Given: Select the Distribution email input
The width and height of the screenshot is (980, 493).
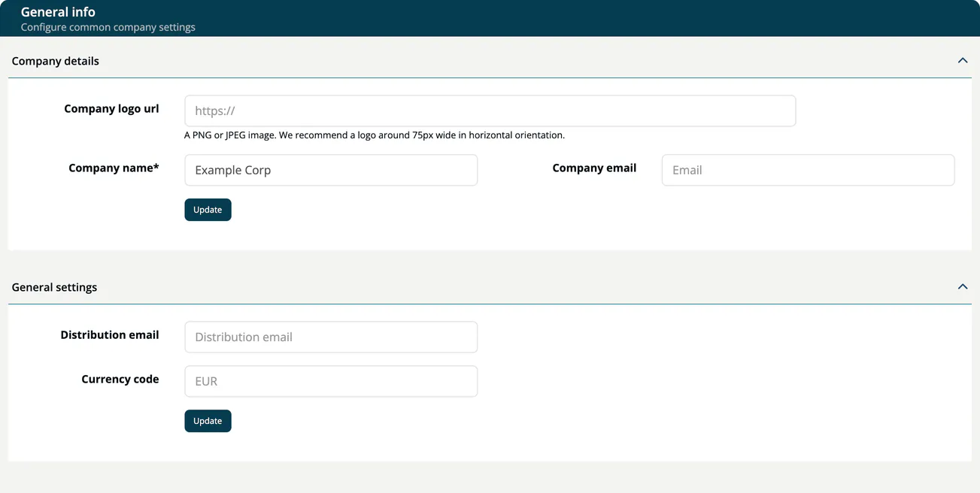Looking at the screenshot, I should tap(331, 337).
